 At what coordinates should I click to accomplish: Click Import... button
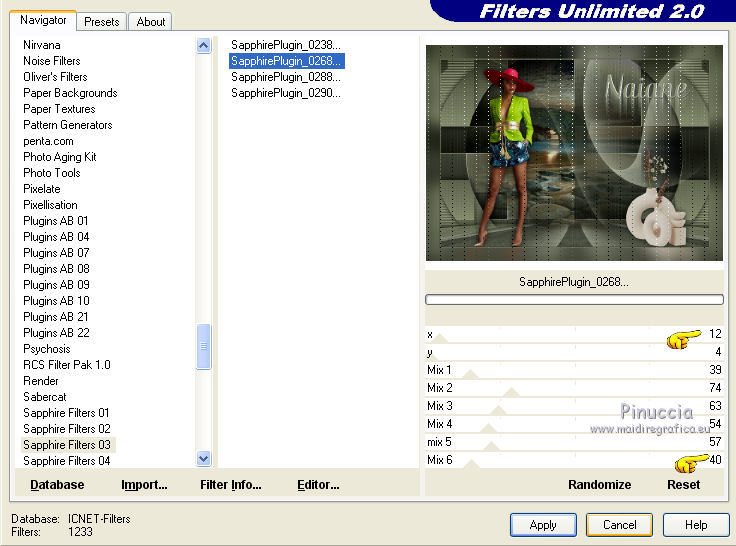[144, 484]
